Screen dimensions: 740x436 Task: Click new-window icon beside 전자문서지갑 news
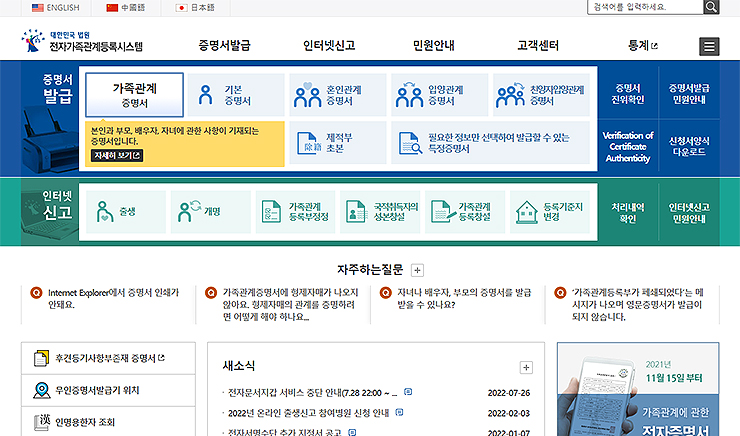pos(408,392)
